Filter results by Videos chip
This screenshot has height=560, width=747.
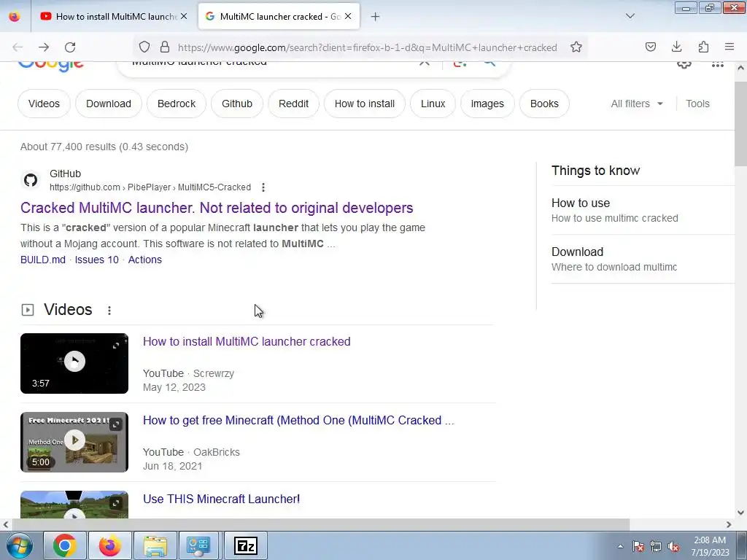(44, 104)
